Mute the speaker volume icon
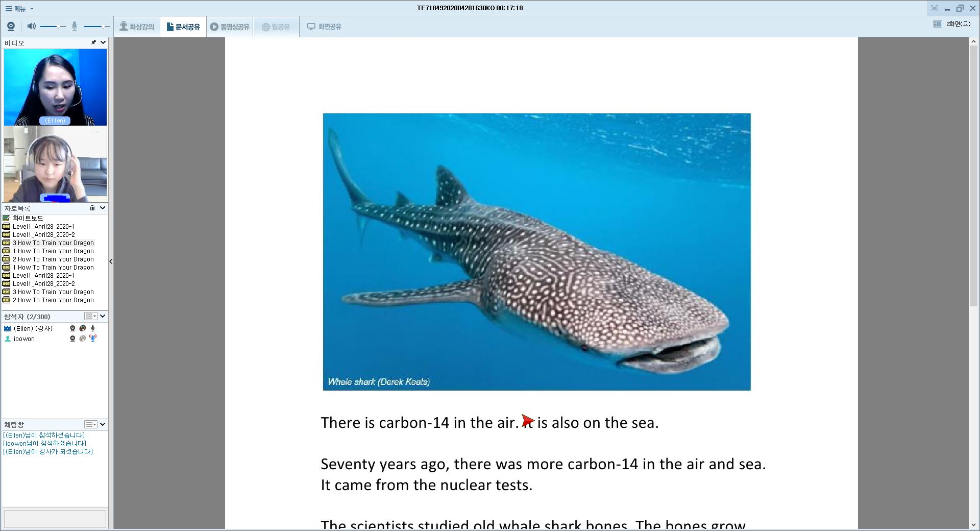Image resolution: width=980 pixels, height=531 pixels. [x=31, y=27]
